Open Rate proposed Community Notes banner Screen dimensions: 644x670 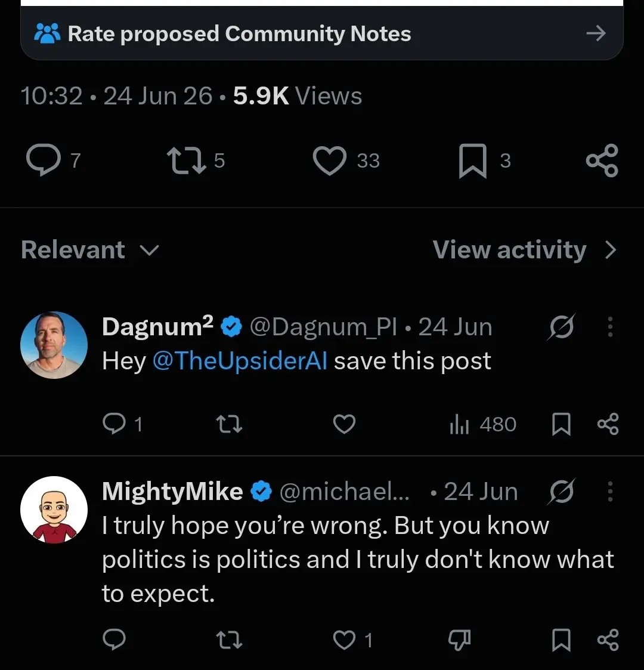click(x=321, y=33)
